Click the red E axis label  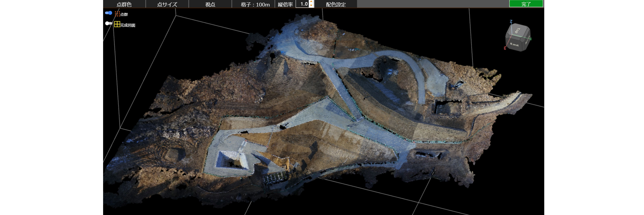(505, 48)
